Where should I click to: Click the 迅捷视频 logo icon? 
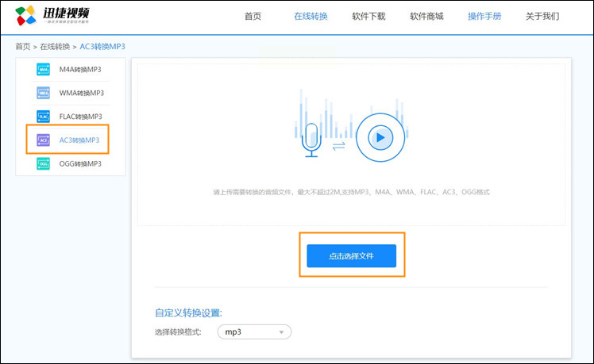click(x=25, y=16)
